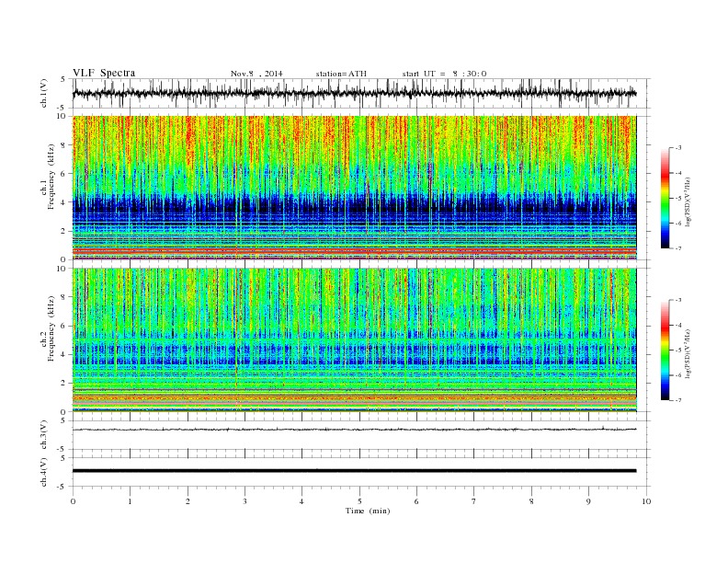Click the "5" tick on the time axis

pos(359,501)
